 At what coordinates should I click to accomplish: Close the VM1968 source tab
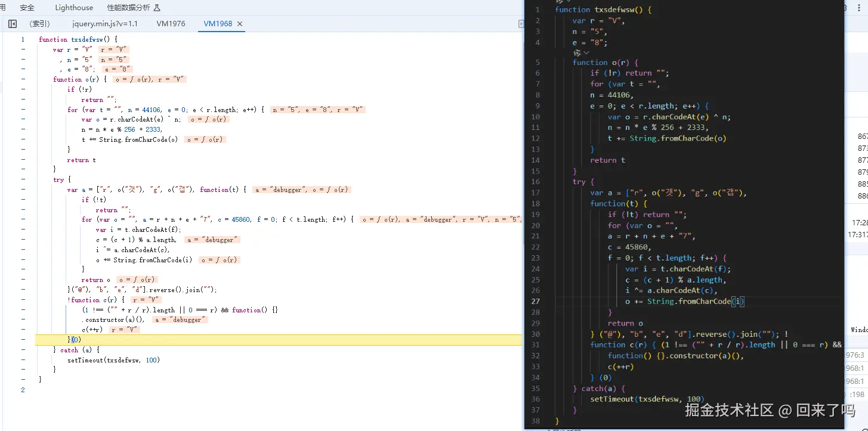coord(240,24)
